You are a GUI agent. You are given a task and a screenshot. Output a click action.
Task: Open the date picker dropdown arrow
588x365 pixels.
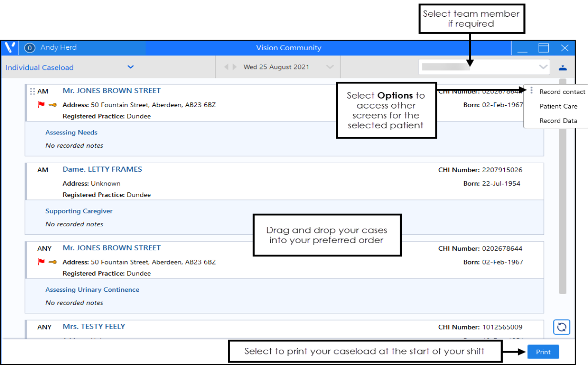(330, 67)
